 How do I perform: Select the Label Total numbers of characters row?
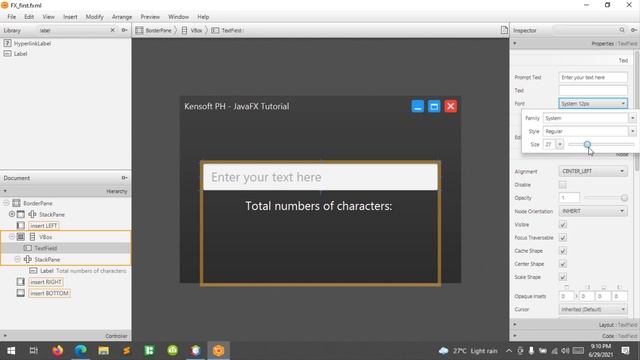click(78, 271)
